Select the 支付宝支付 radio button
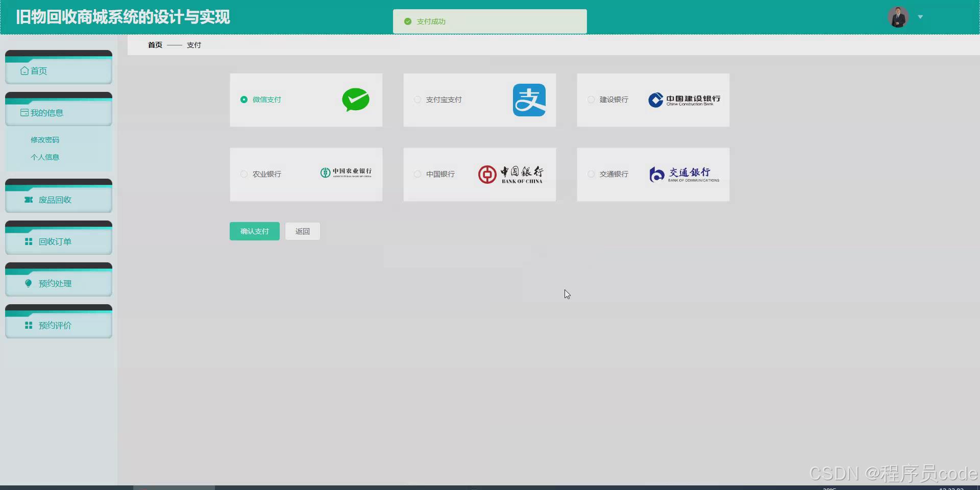Screen dimensions: 980x490 (418, 100)
